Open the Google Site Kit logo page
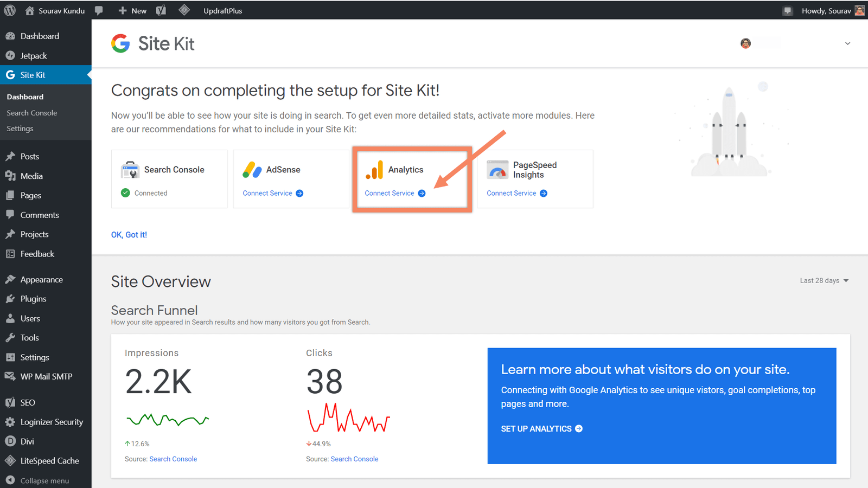Screen dimensions: 868x488 tap(120, 43)
